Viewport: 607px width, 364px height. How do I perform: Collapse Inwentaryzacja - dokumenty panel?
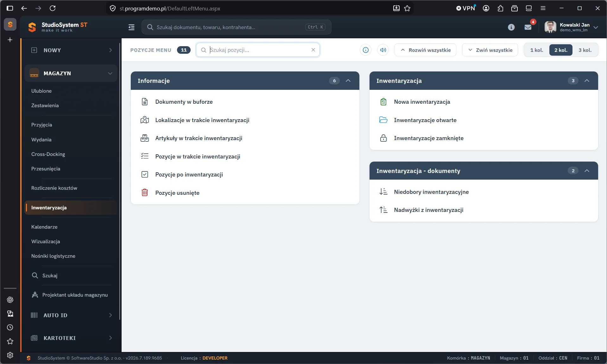[587, 171]
